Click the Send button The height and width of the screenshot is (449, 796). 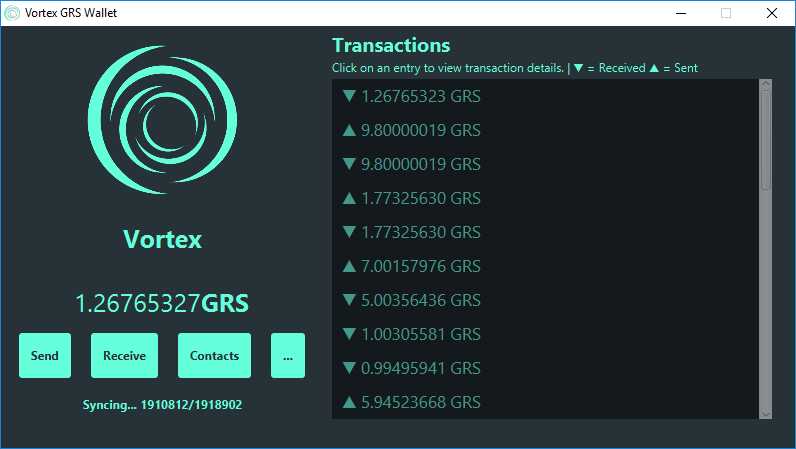point(45,356)
